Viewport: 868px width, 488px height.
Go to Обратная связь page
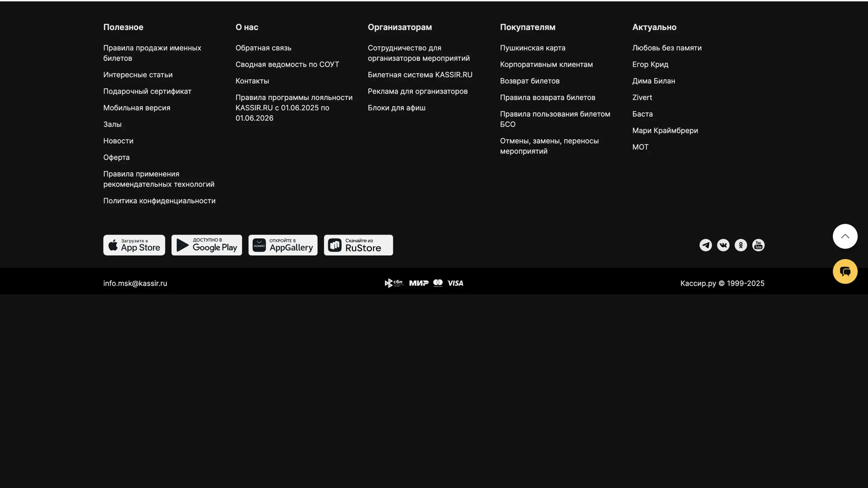(x=263, y=48)
